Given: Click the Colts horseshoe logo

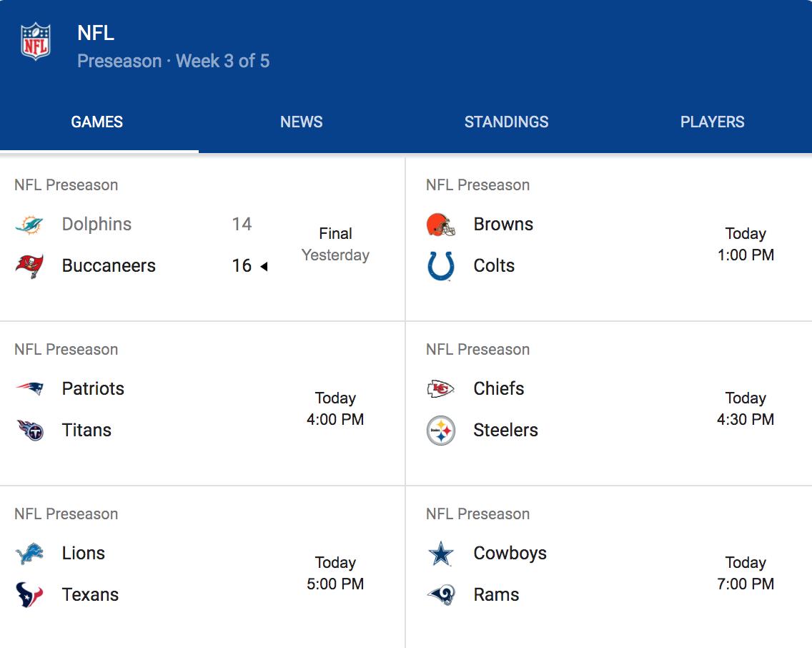Looking at the screenshot, I should (441, 266).
